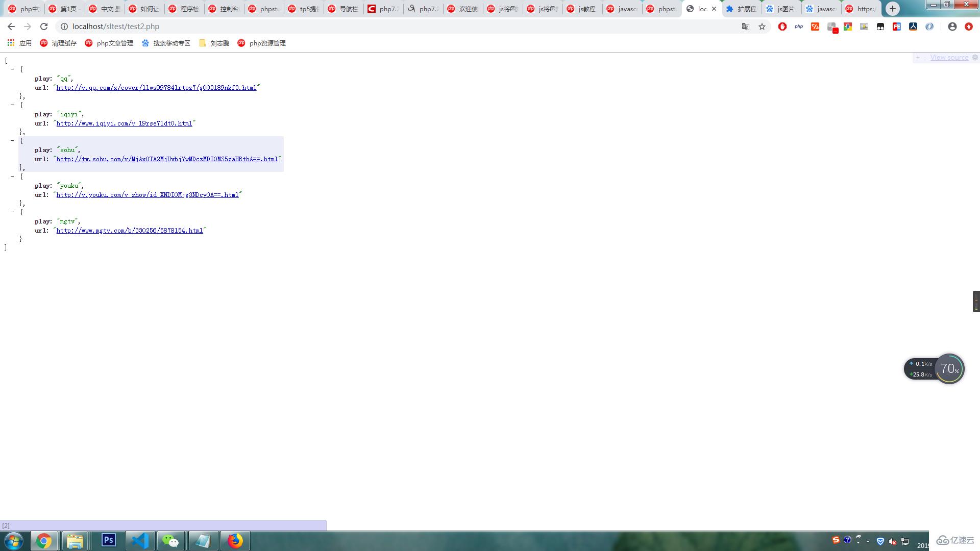The height and width of the screenshot is (551, 980).
Task: Click the Security shield tray icon
Action: [x=880, y=541]
